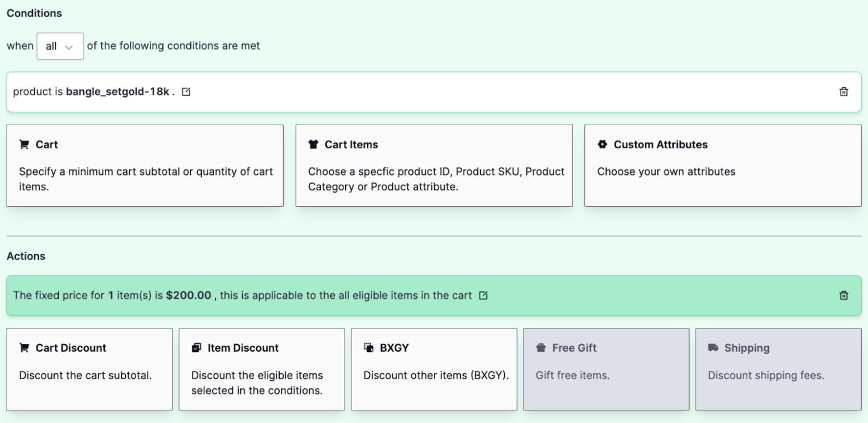The width and height of the screenshot is (868, 423).
Task: Remove the $200.00 action using its trash icon
Action: [x=844, y=295]
